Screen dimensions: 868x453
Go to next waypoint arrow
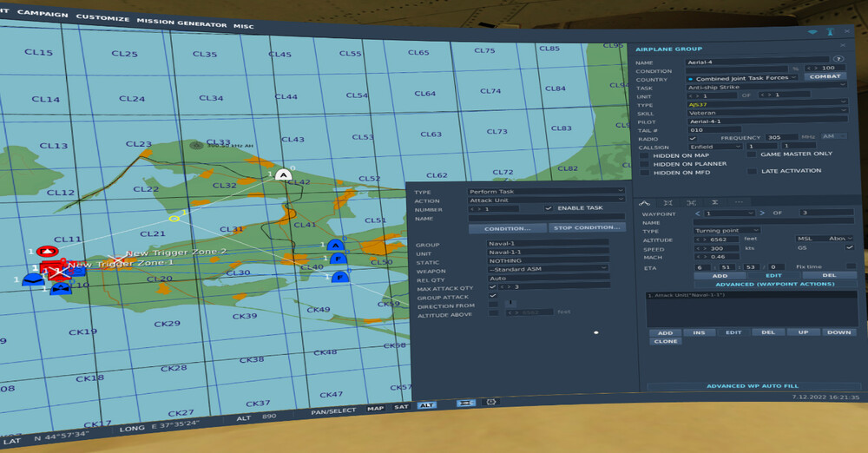click(x=762, y=213)
